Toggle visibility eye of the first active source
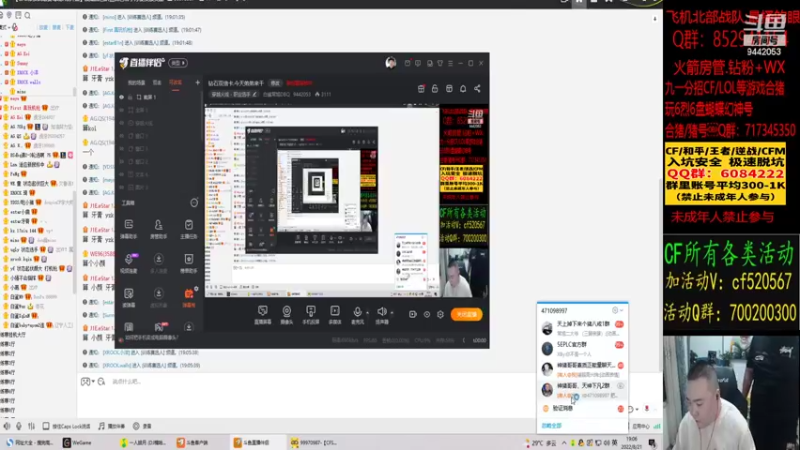This screenshot has height=450, width=800. tap(121, 97)
